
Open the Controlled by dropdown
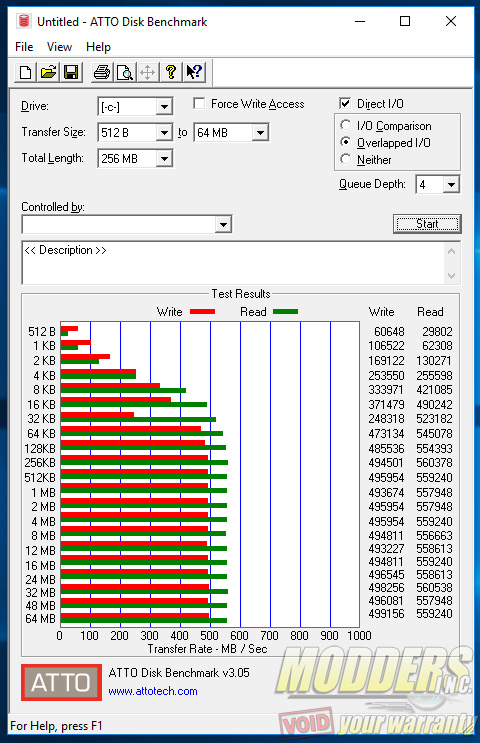coord(223,224)
